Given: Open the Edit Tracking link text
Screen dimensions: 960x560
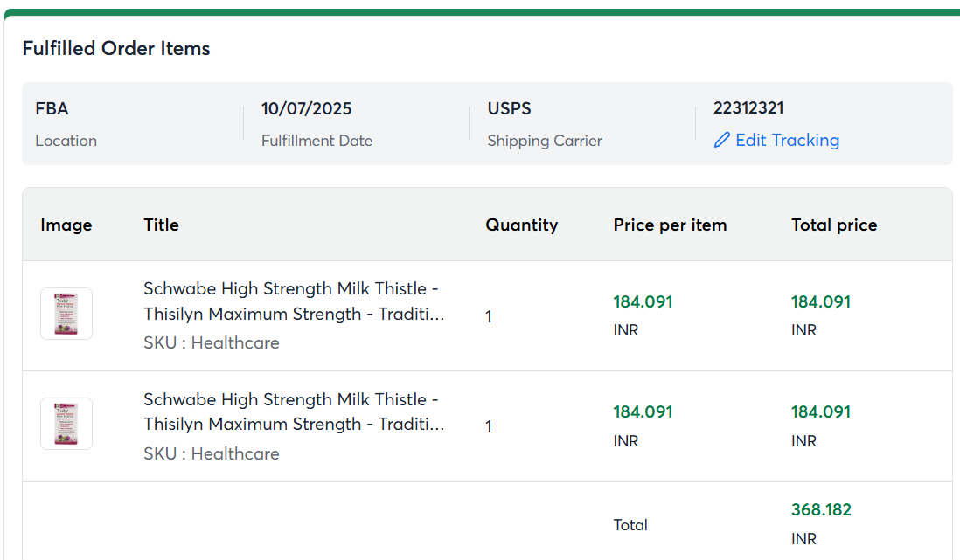Looking at the screenshot, I should [x=787, y=141].
